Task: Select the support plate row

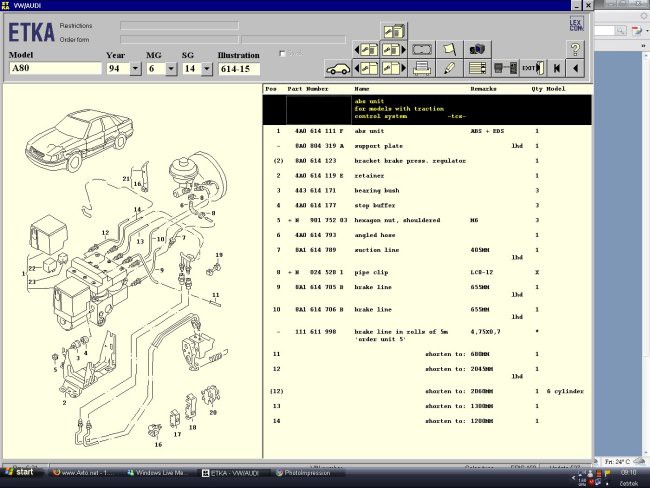Action: (427, 146)
